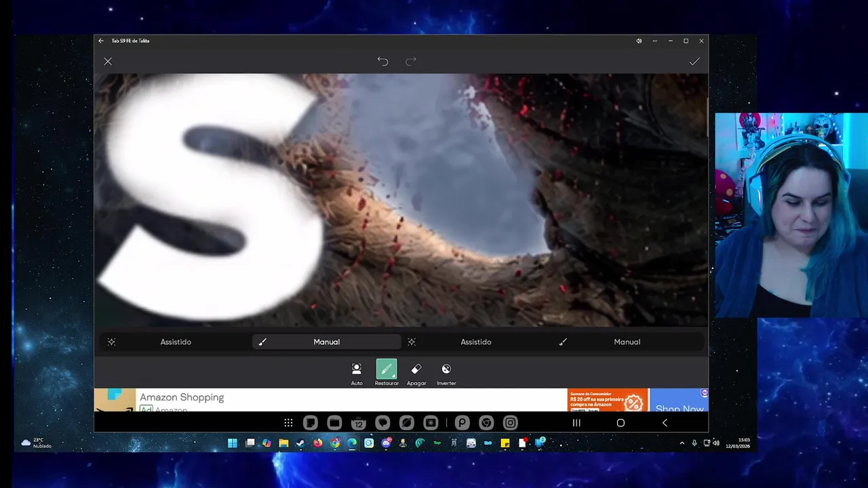Open the 23°C Nublado weather widget
The image size is (868, 488).
tap(36, 443)
